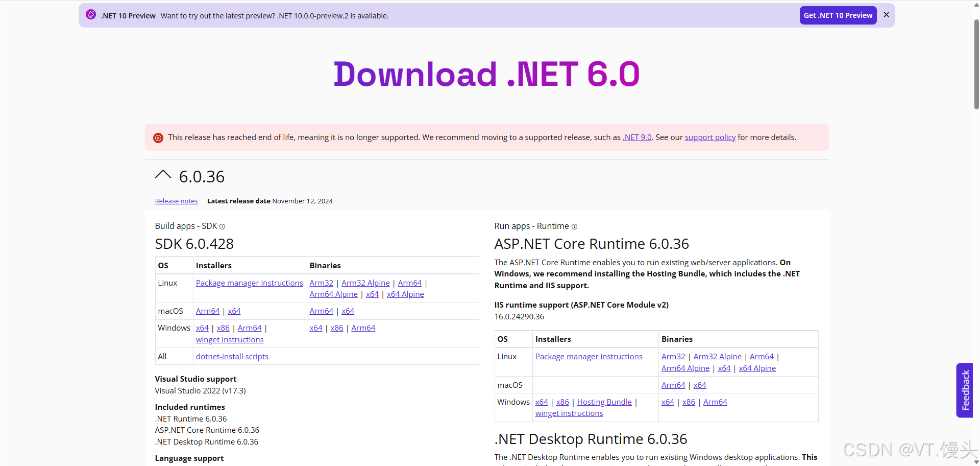The height and width of the screenshot is (466, 980).
Task: Download ASP.NET Runtime Linux x64 binary
Action: (x=724, y=368)
